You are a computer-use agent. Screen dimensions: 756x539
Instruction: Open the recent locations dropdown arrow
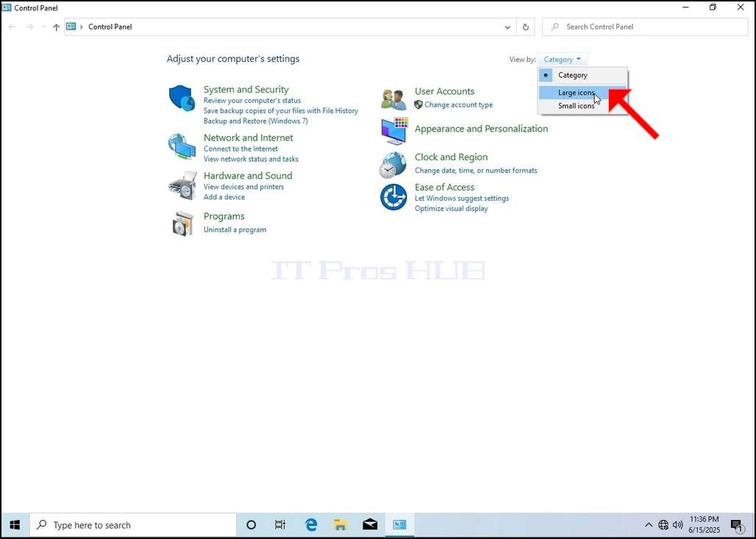click(x=44, y=27)
